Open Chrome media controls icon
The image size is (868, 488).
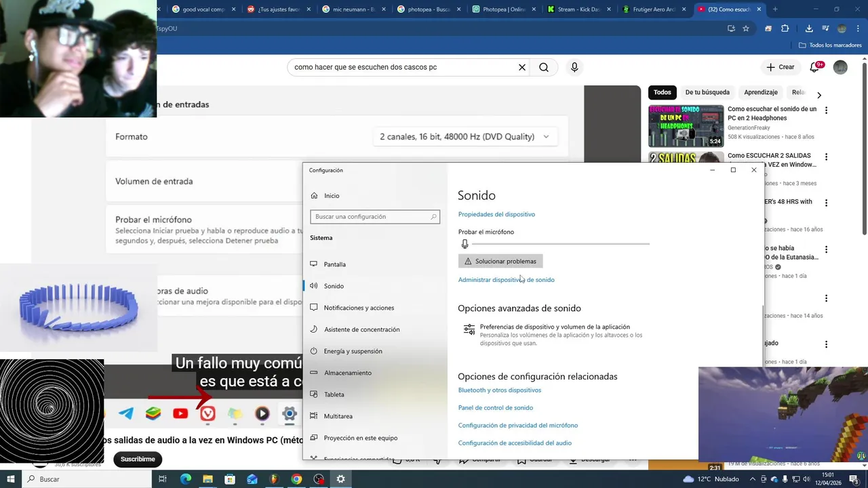tap(825, 28)
